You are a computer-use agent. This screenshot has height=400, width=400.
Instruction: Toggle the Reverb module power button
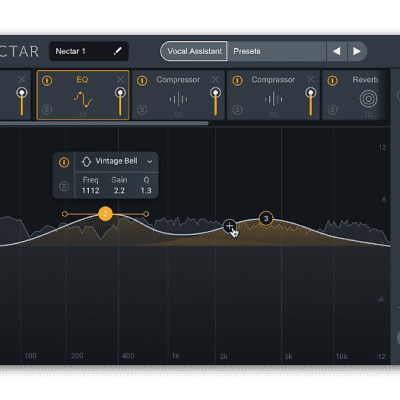pyautogui.click(x=333, y=80)
